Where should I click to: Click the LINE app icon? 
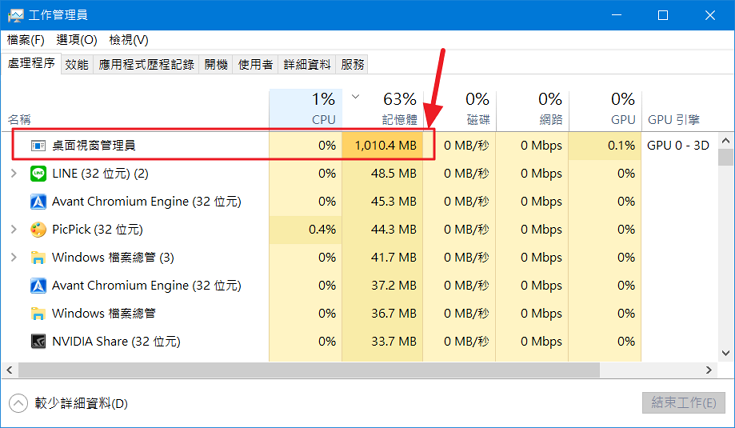pos(38,174)
